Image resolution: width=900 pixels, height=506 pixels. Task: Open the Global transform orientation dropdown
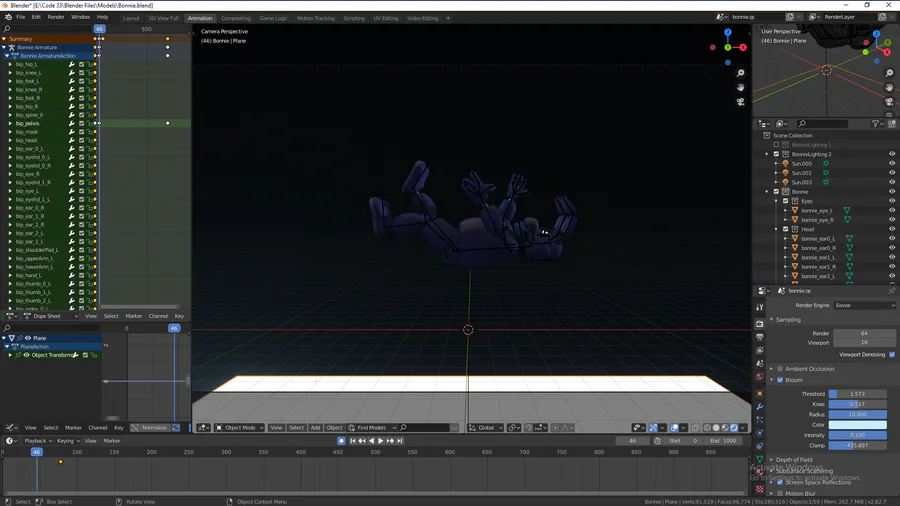486,427
